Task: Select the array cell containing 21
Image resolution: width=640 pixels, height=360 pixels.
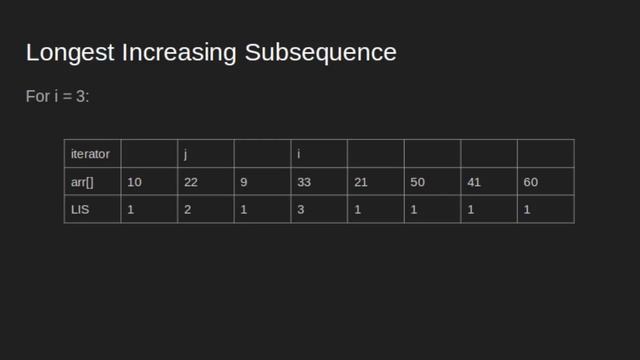Action: pos(376,181)
